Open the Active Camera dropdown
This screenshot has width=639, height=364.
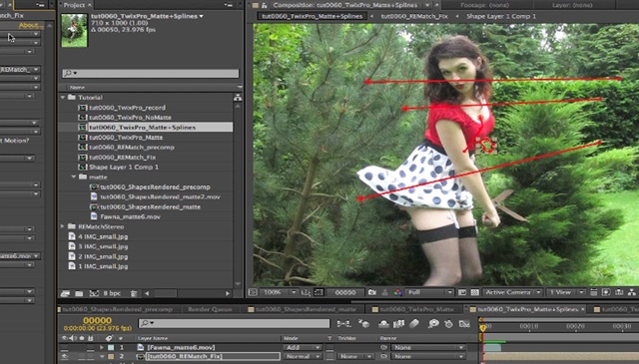point(512,292)
